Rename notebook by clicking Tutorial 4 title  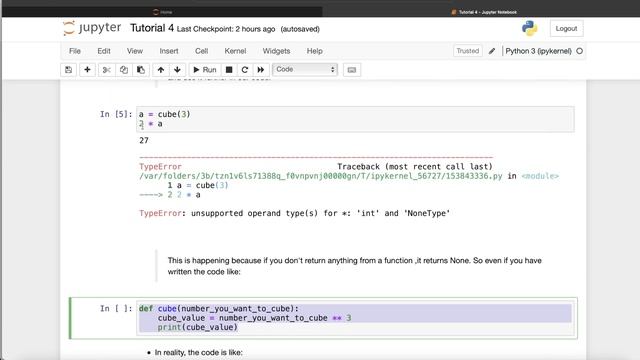[x=152, y=28]
